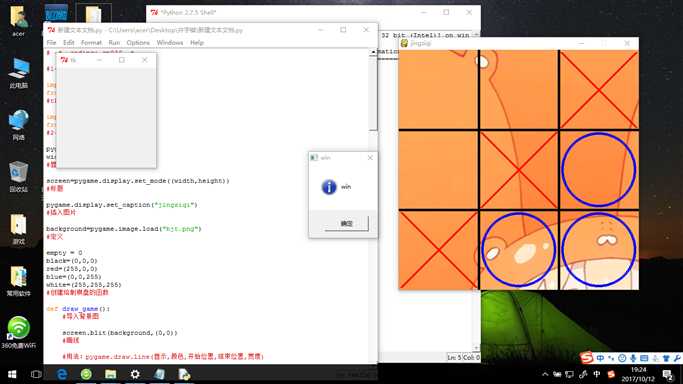Open Task View on the taskbar

37,374
